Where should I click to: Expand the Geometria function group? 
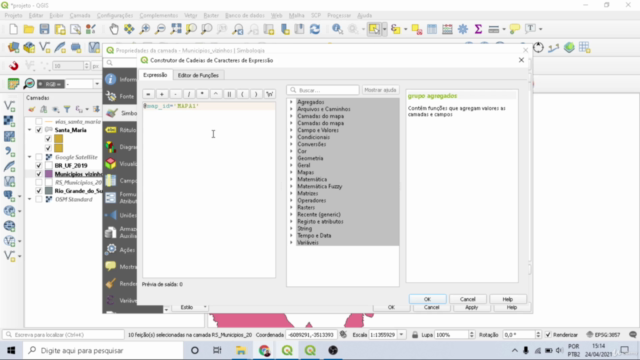click(291, 158)
